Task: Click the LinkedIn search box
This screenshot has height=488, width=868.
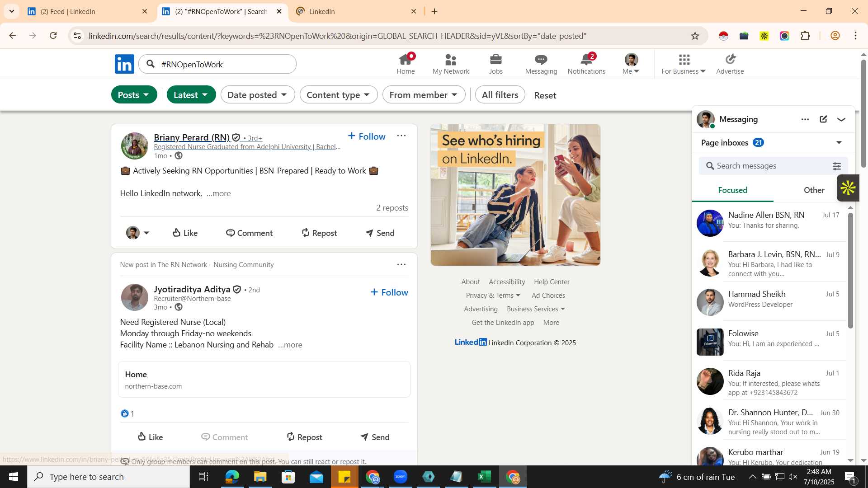Action: tap(217, 64)
